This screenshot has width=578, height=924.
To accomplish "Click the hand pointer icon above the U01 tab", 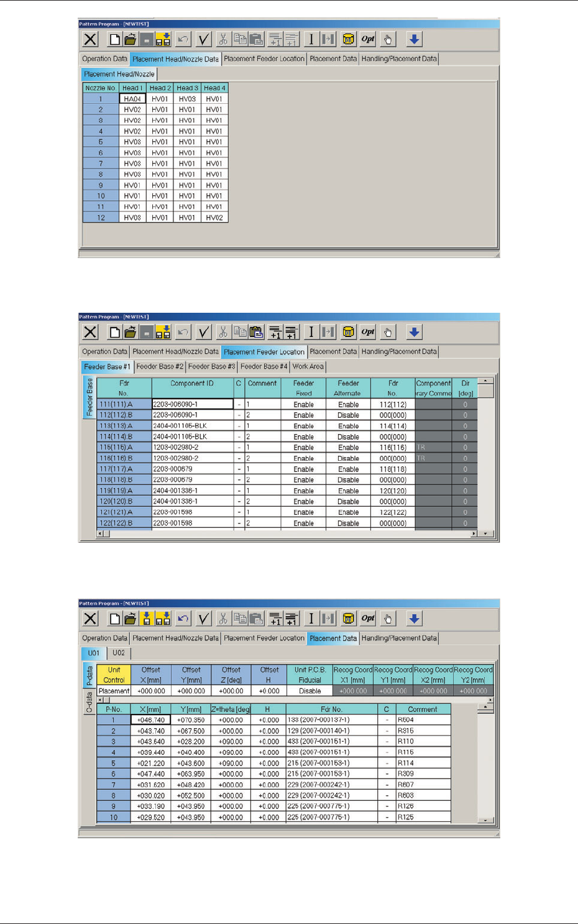I will pyautogui.click(x=388, y=619).
